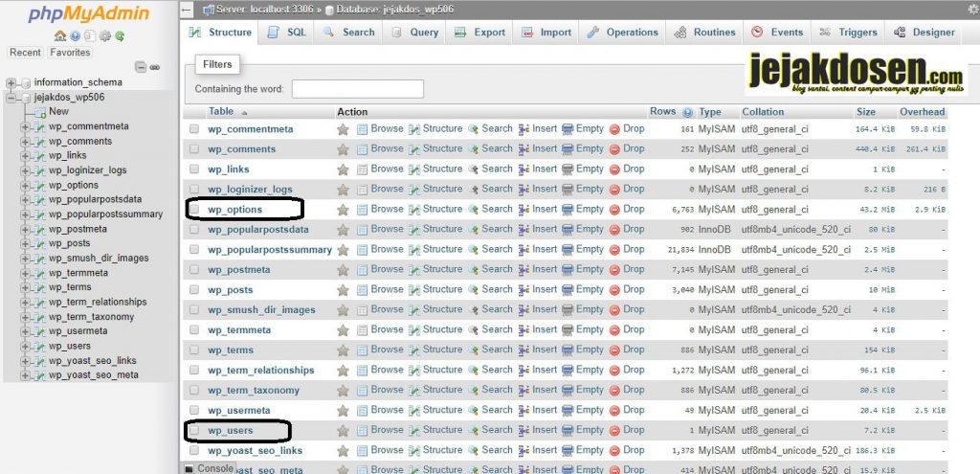Expand information_schema database in tree
This screenshot has height=474, width=980.
pyautogui.click(x=11, y=82)
